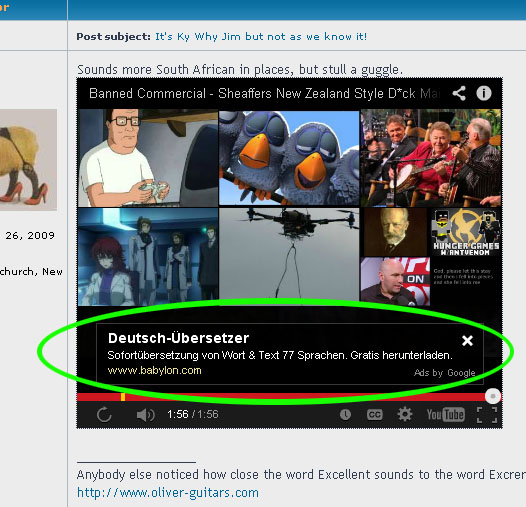
Task: Open the video info icon
Action: point(484,93)
